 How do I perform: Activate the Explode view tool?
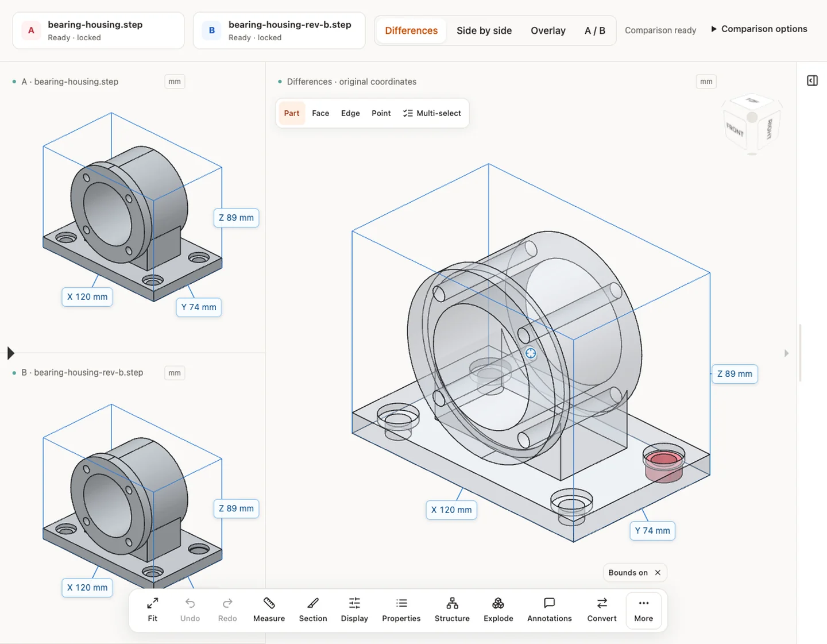(498, 610)
